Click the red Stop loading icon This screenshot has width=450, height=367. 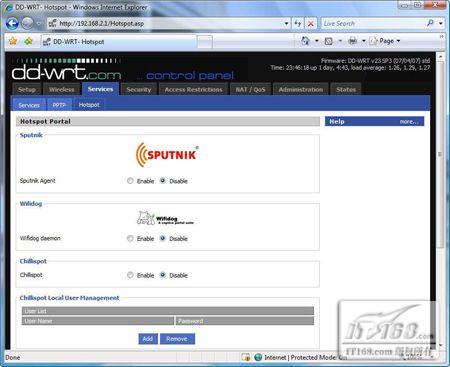click(311, 23)
